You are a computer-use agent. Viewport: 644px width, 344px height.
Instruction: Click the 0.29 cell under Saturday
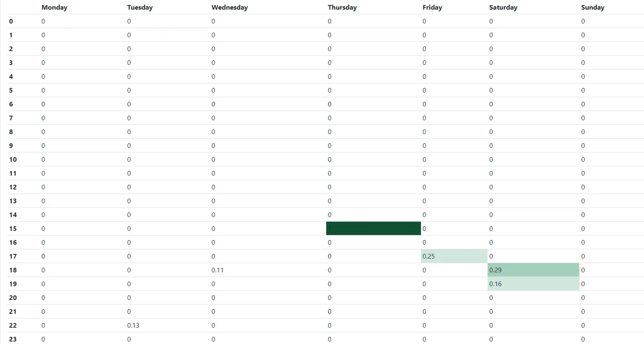click(533, 270)
